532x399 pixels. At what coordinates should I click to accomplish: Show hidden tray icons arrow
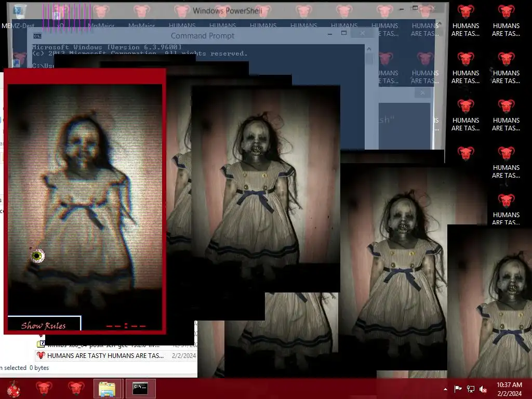[445, 390]
